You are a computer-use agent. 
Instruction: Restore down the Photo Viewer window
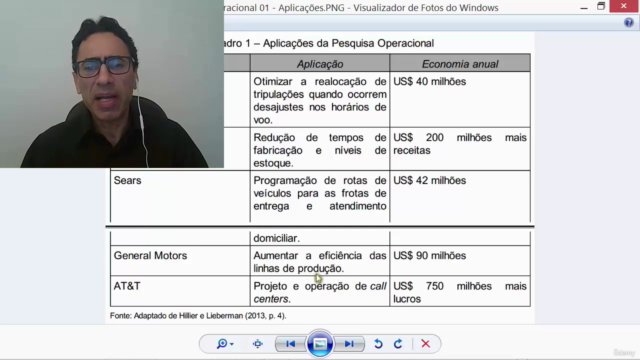(x=601, y=6)
